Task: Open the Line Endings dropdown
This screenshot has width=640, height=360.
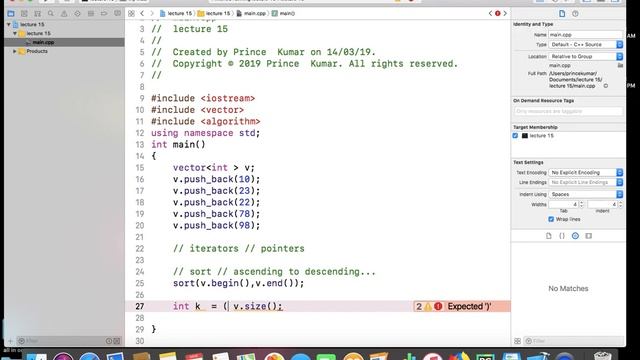Action: pos(586,182)
